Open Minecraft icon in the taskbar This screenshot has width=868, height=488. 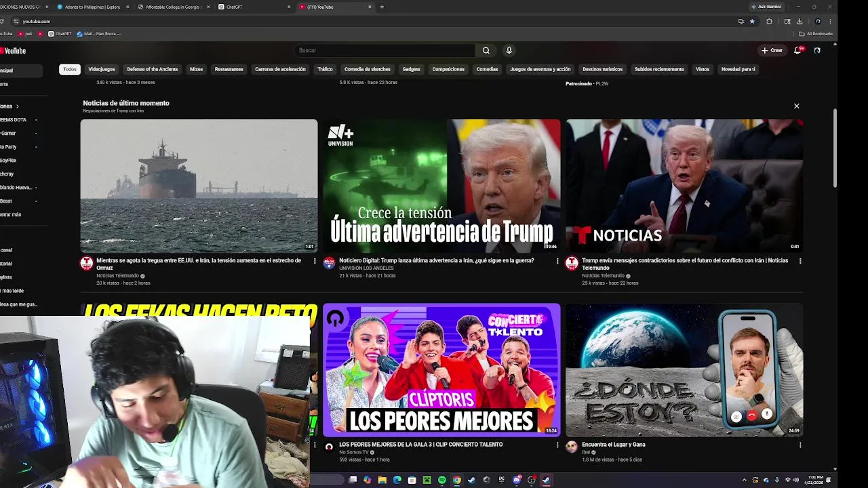click(x=427, y=480)
